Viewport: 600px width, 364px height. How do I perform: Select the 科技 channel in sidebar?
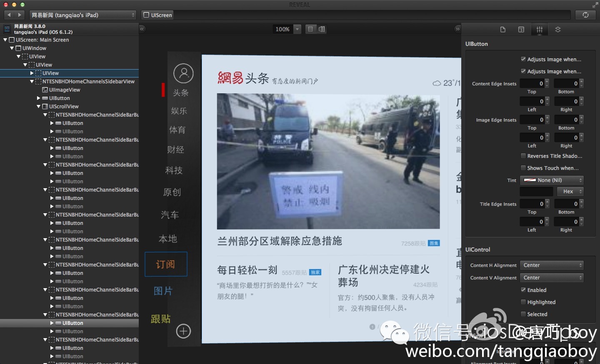click(174, 170)
